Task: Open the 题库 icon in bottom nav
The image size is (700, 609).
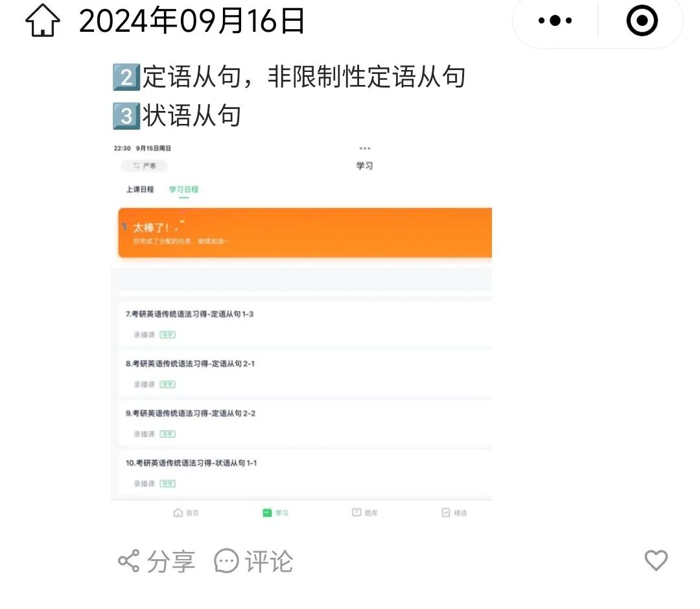Action: (x=356, y=512)
